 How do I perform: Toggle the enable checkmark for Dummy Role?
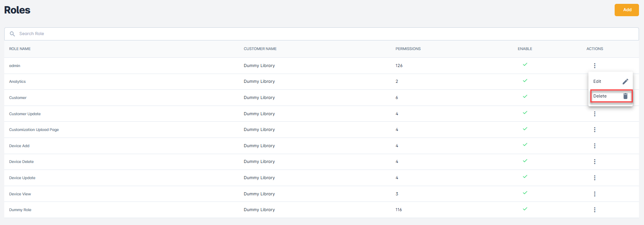tap(525, 209)
